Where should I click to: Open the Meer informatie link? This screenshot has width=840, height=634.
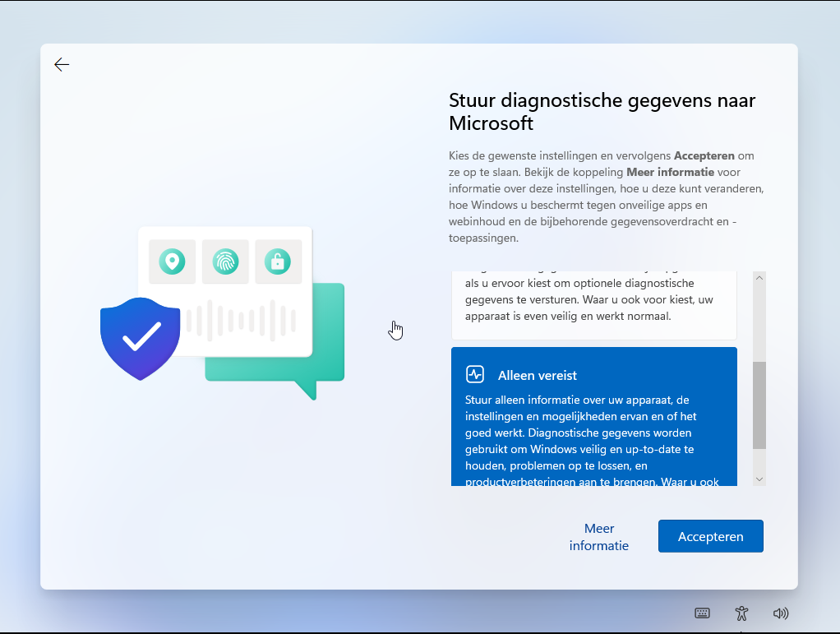pos(599,536)
